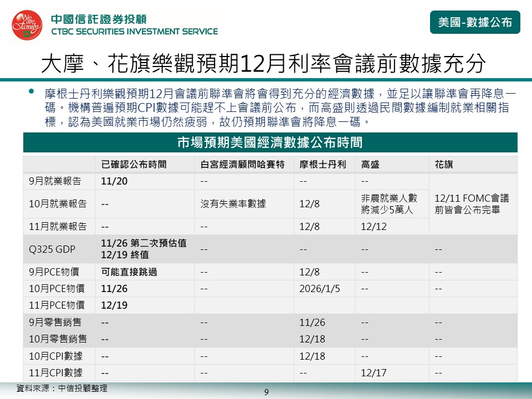Click the We Are Family CTBC logo
Image resolution: width=532 pixels, height=399 pixels.
coord(27,25)
